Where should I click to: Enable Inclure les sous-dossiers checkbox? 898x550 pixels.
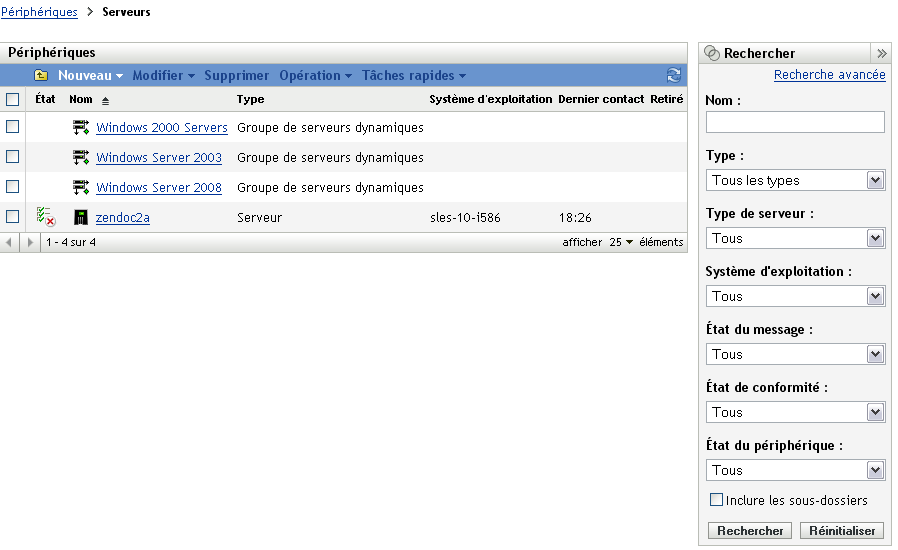point(716,500)
